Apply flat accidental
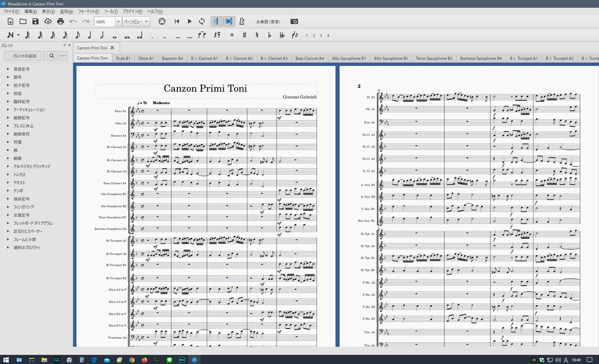 270,35
